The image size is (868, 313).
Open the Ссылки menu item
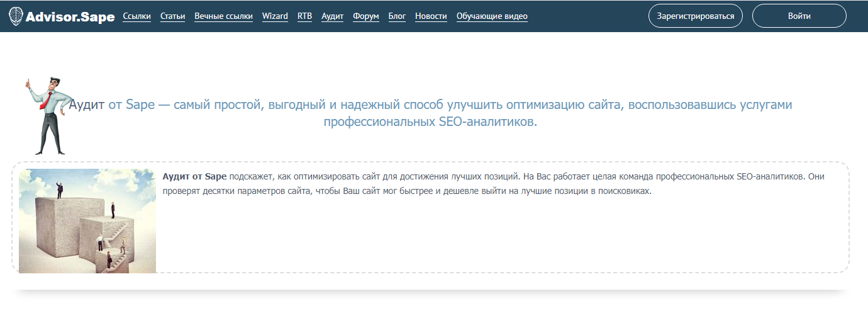click(x=137, y=16)
